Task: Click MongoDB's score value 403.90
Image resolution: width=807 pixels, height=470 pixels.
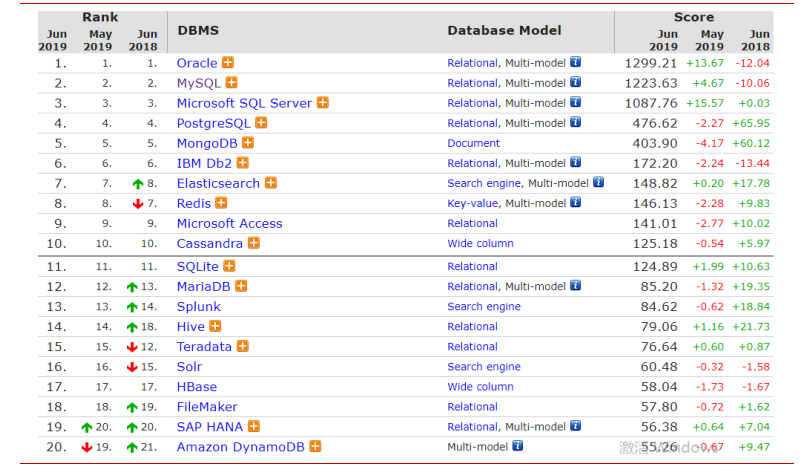Action: tap(655, 144)
